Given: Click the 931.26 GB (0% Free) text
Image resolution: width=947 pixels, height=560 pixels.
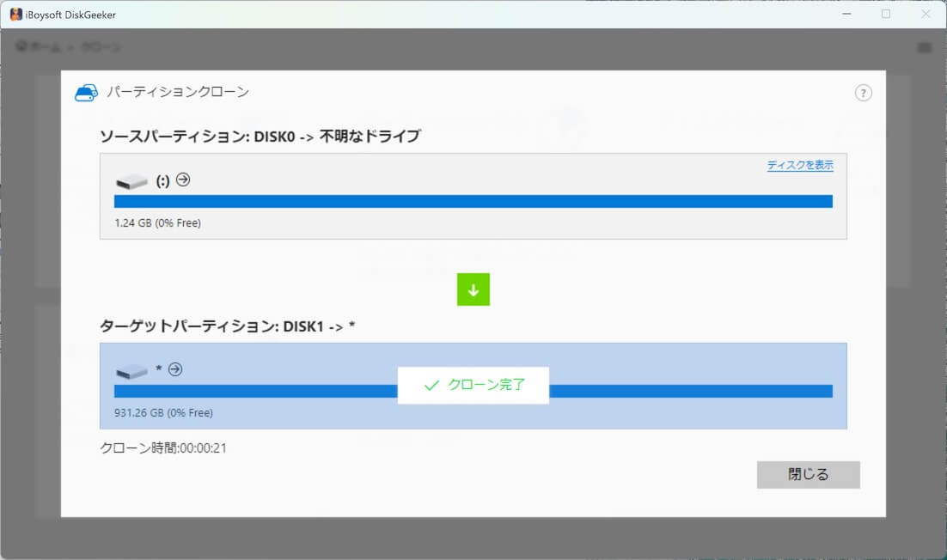Looking at the screenshot, I should pos(163,413).
